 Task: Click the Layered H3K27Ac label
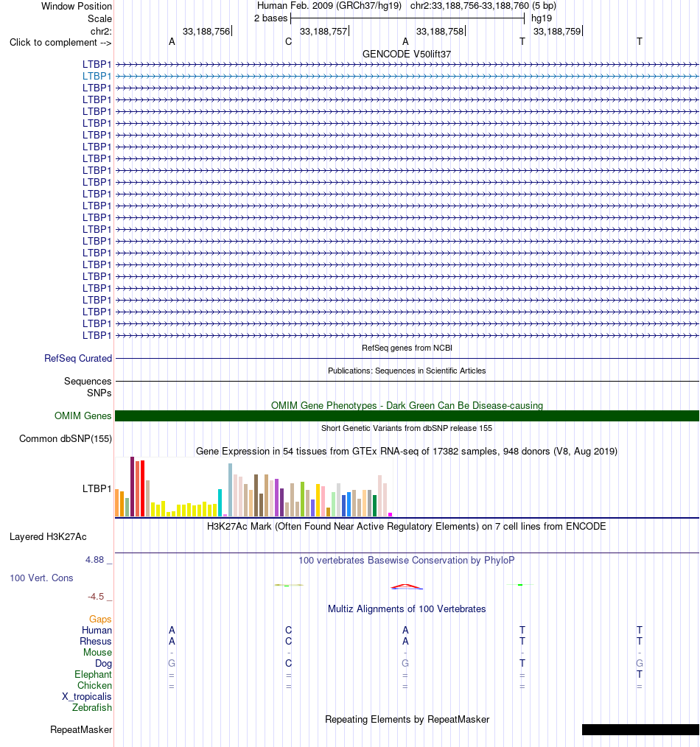coord(48,537)
